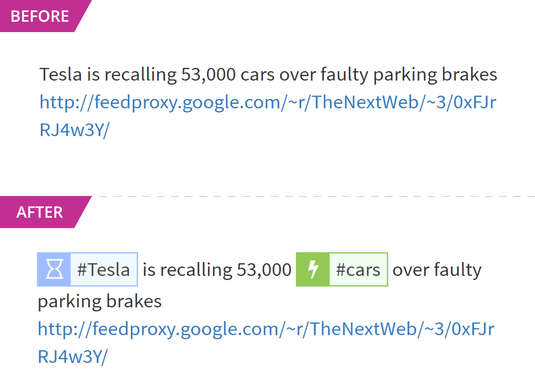Click the RJ4w3Y/ link ending under Before
Viewport: 535px width, 392px height.
75,130
